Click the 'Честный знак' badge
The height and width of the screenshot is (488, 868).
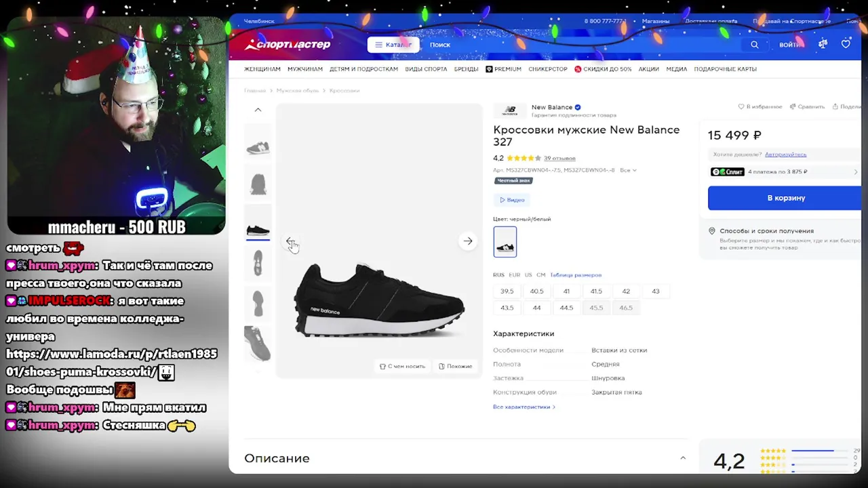click(x=513, y=181)
